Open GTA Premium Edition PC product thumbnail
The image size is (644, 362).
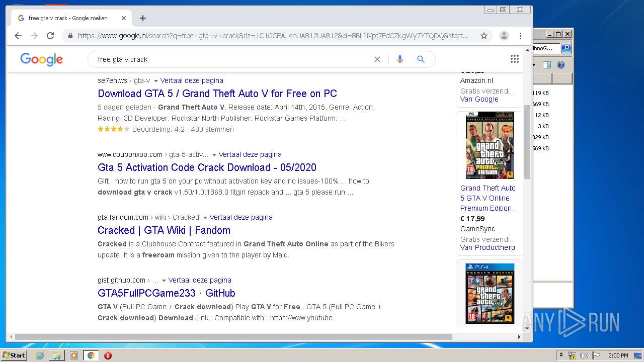(490, 145)
